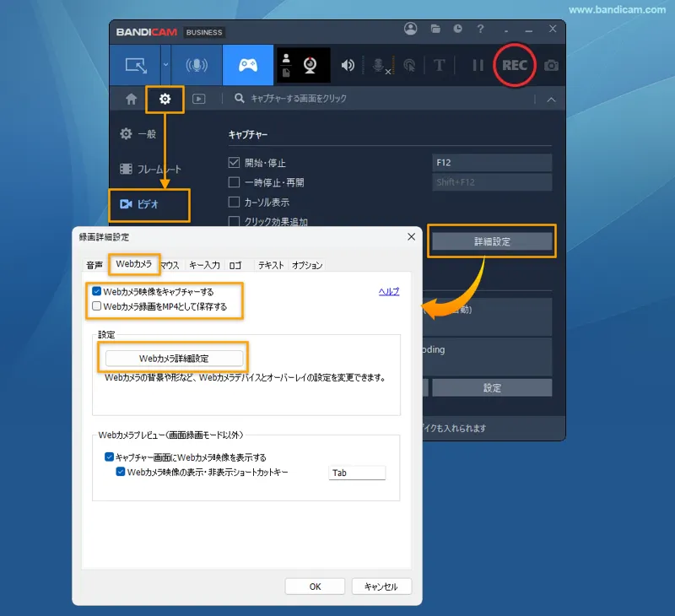Open help question mark icon
This screenshot has width=675, height=616.
(480, 29)
